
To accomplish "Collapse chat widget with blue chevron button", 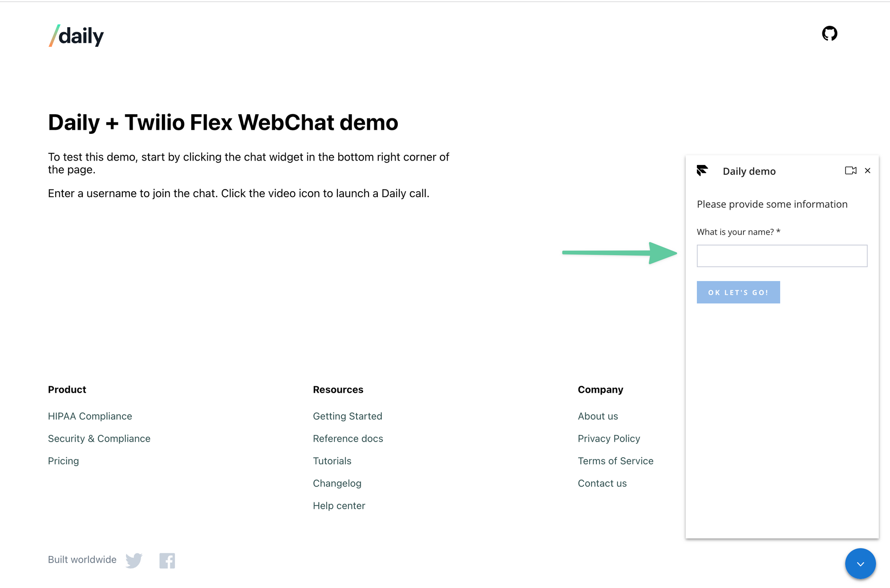I will tap(860, 564).
